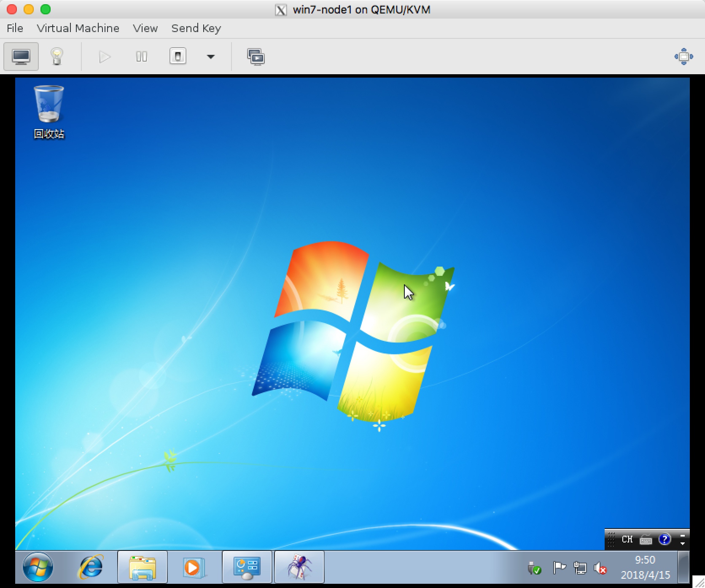This screenshot has height=588, width=705.
Task: Open Windows Explorer folder in taskbar
Action: point(143,567)
